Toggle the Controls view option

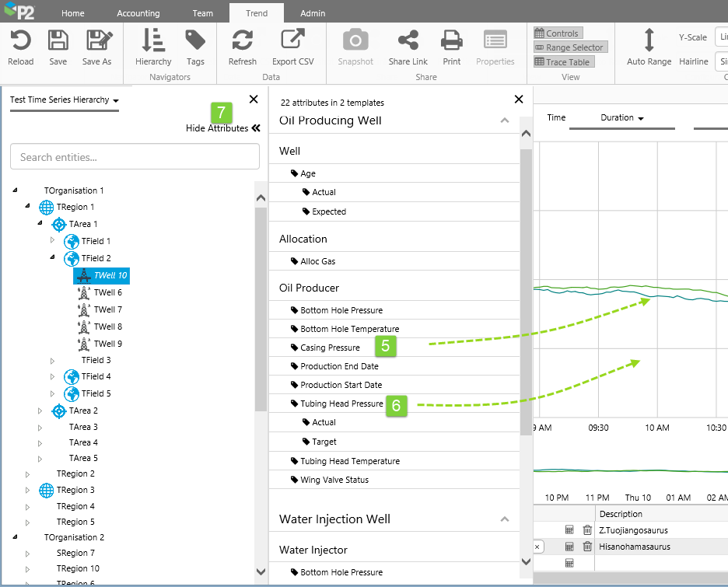558,33
